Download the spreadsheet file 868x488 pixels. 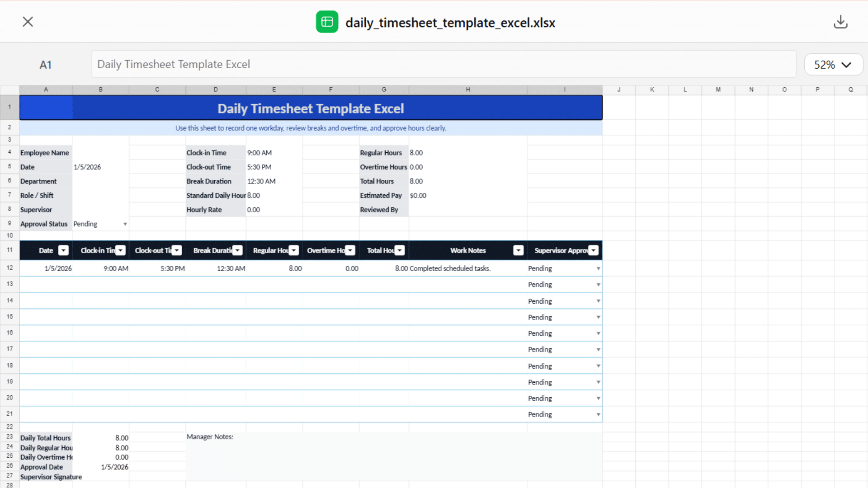coord(840,22)
